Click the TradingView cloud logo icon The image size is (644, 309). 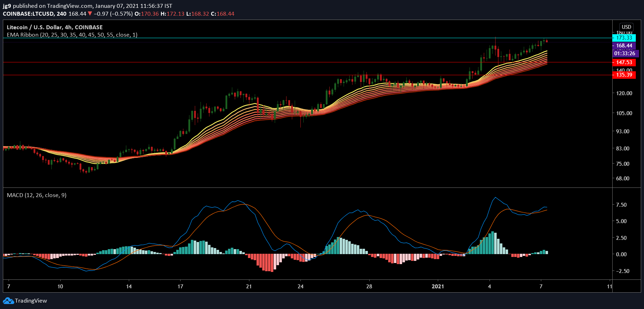pos(9,301)
